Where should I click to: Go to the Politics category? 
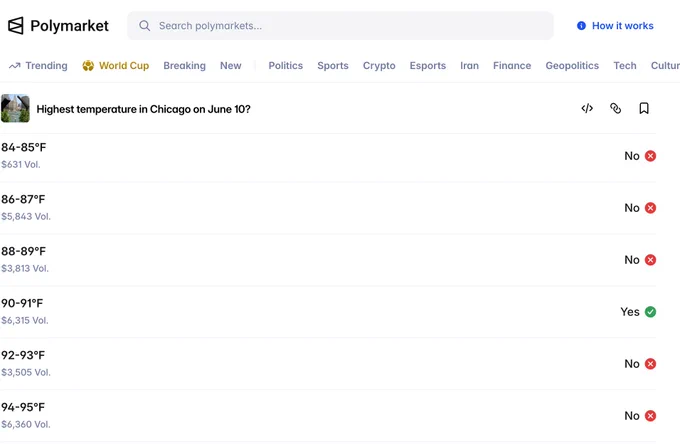tap(286, 65)
